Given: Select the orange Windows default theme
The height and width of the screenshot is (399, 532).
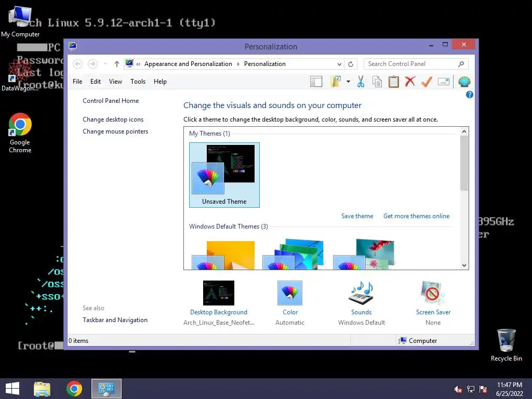Looking at the screenshot, I should pos(223,255).
